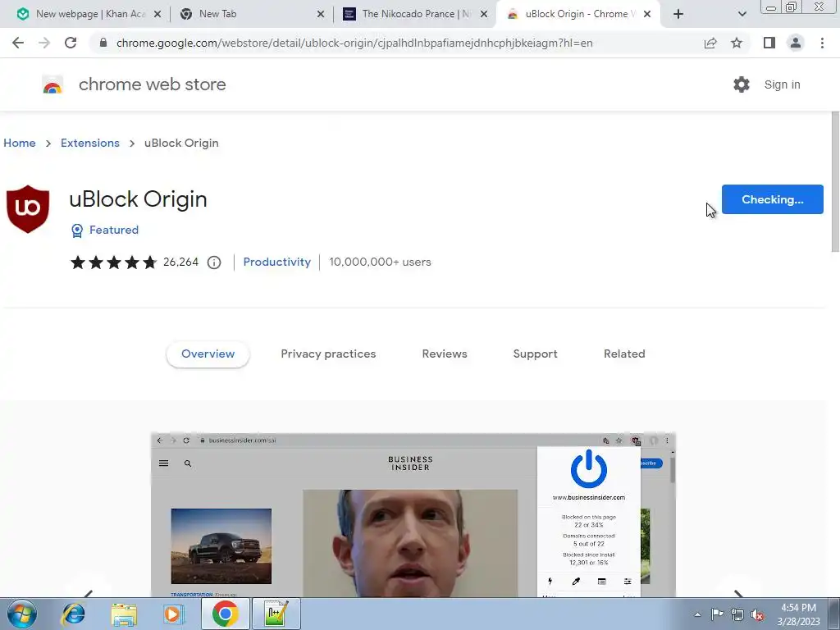The width and height of the screenshot is (840, 630).
Task: Click the 10,000,000+ users text
Action: click(x=380, y=262)
